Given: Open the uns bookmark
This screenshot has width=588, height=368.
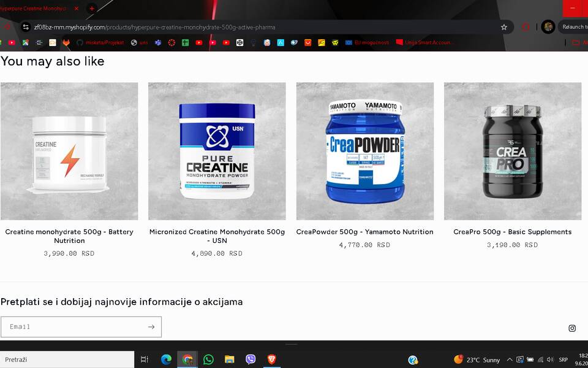Looking at the screenshot, I should coord(139,42).
